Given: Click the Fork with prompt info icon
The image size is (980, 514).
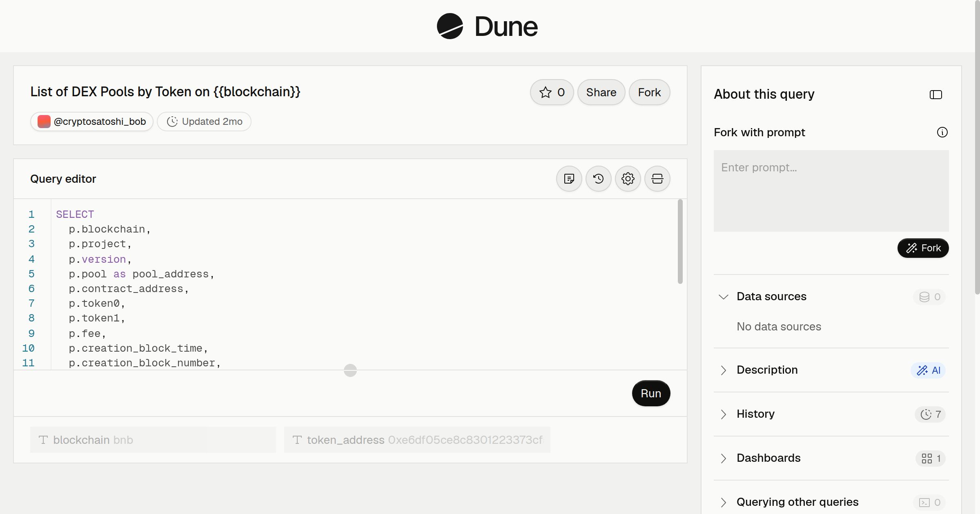Looking at the screenshot, I should (x=942, y=132).
